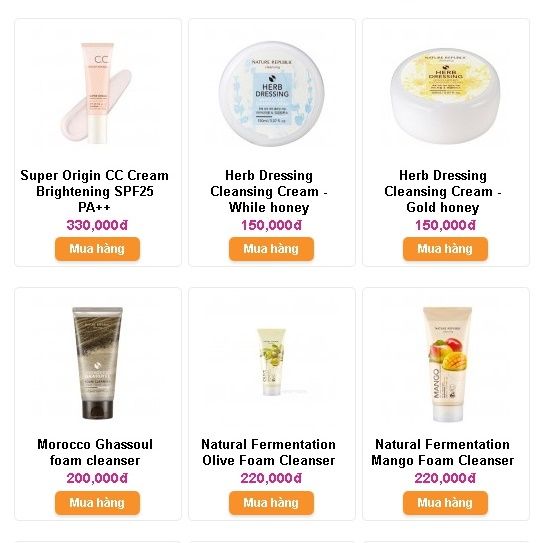The width and height of the screenshot is (551, 543).
Task: Click Mua hàng under Gold honey cream
Action: pyautogui.click(x=445, y=249)
